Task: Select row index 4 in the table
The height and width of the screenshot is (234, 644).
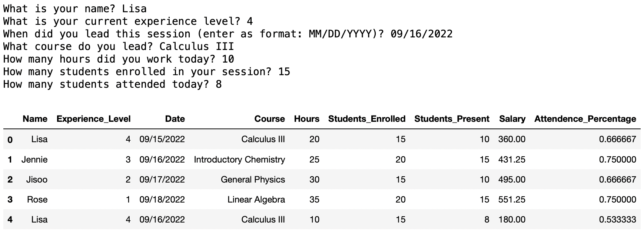Action: 10,220
